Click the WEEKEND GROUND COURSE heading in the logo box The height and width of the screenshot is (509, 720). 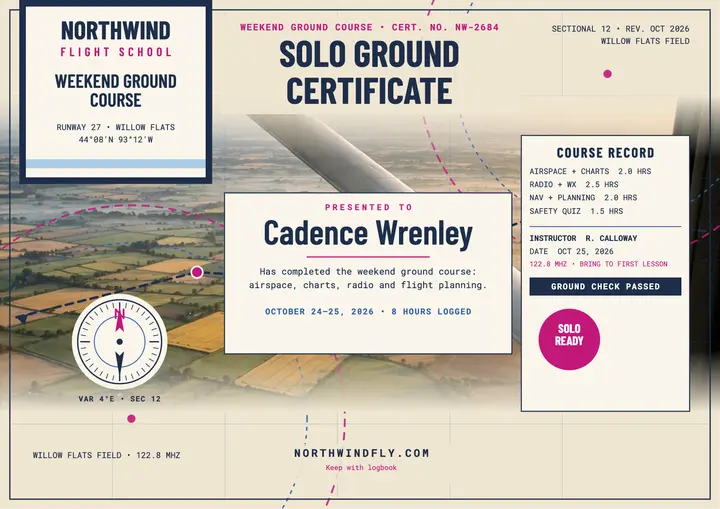coord(116,90)
